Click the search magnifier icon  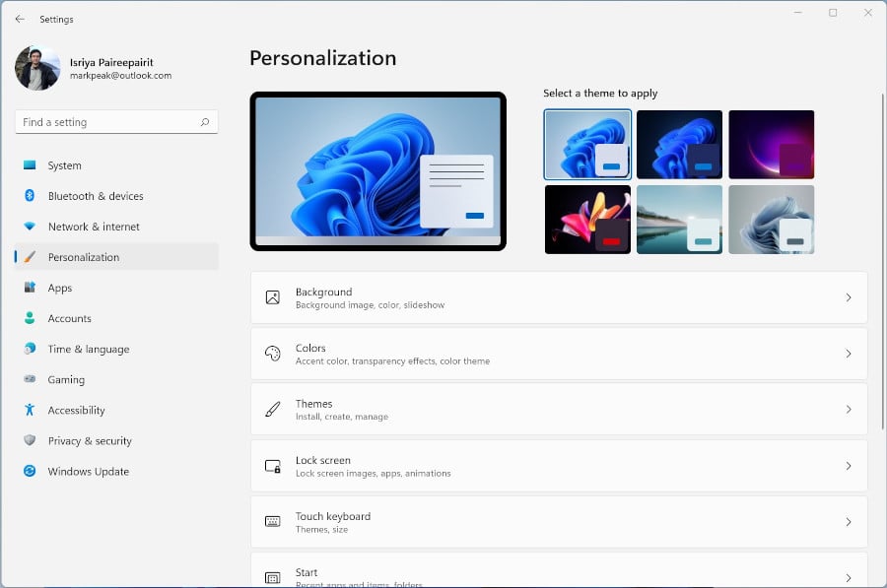(205, 122)
